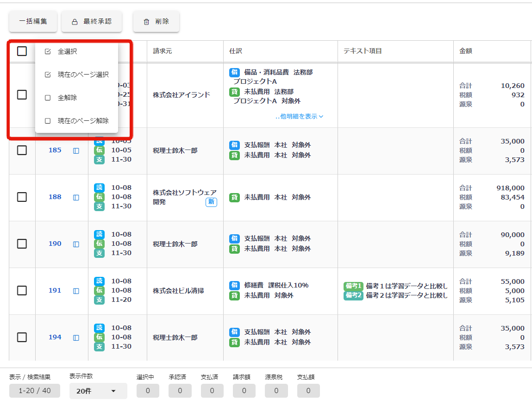Click total amount 10,260

click(513, 86)
